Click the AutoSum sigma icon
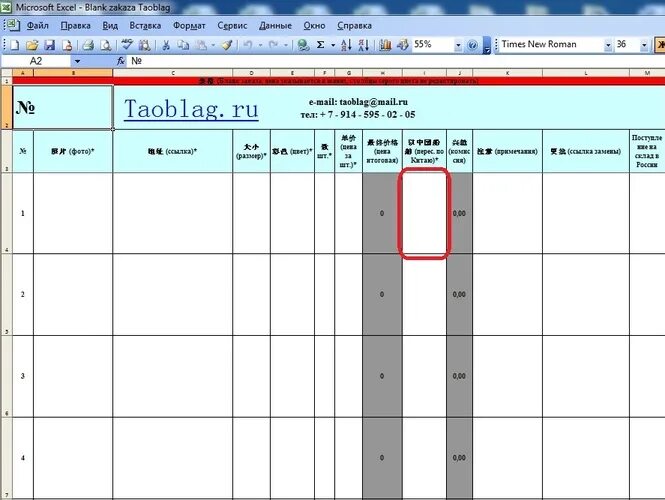The image size is (665, 500). (x=321, y=45)
